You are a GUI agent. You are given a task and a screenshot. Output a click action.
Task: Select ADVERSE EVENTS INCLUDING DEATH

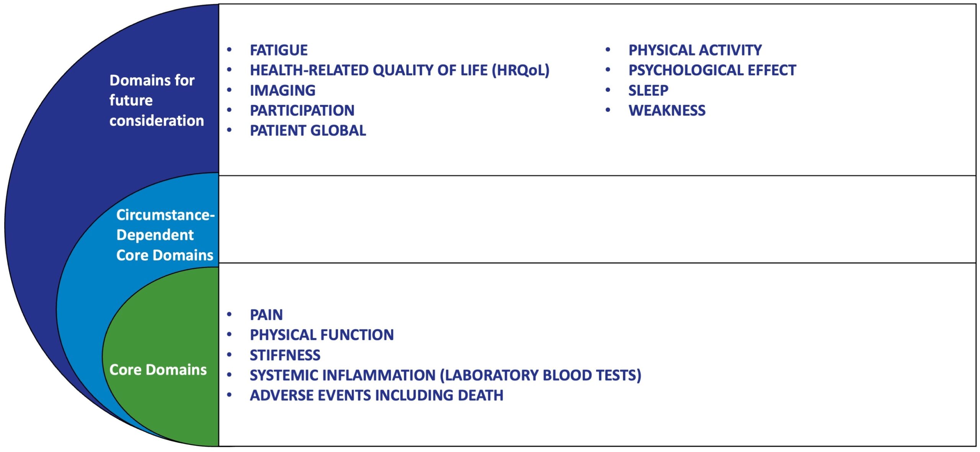pos(376,395)
